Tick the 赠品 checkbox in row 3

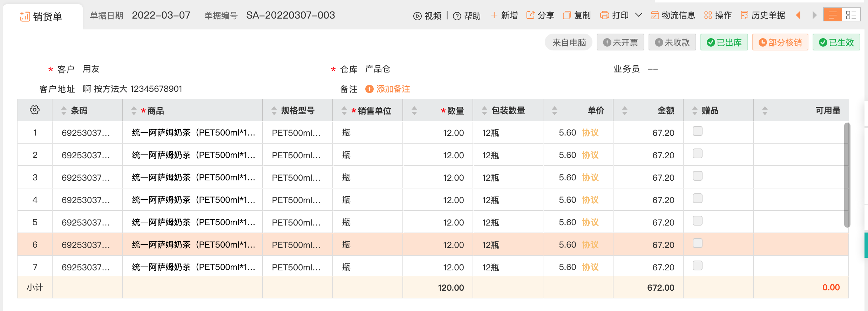698,176
